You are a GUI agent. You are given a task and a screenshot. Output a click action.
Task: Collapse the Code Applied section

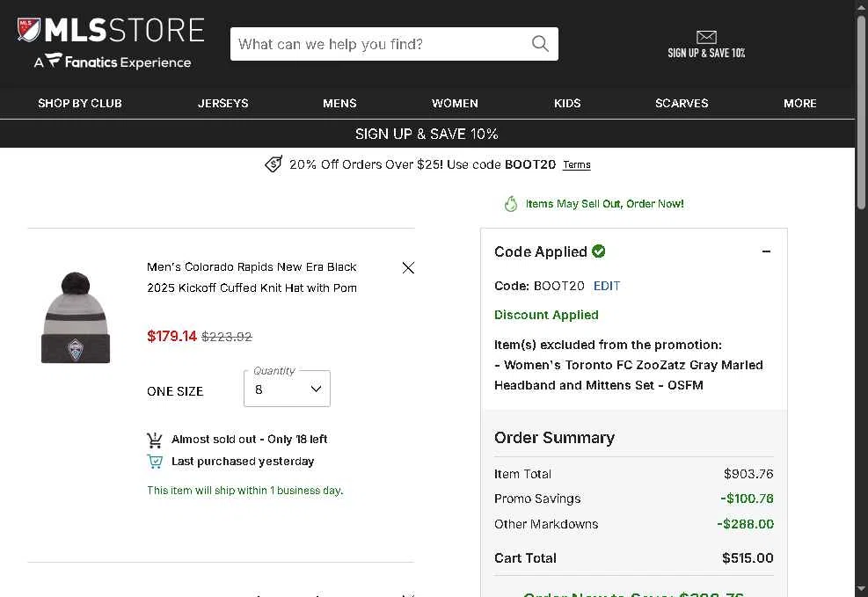click(x=766, y=251)
